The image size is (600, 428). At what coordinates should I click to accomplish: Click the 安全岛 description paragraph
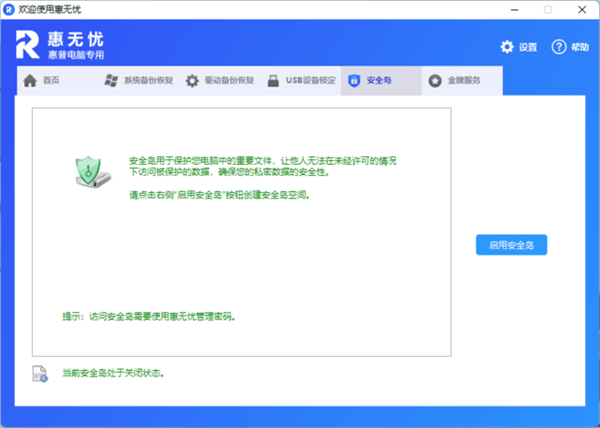click(262, 167)
